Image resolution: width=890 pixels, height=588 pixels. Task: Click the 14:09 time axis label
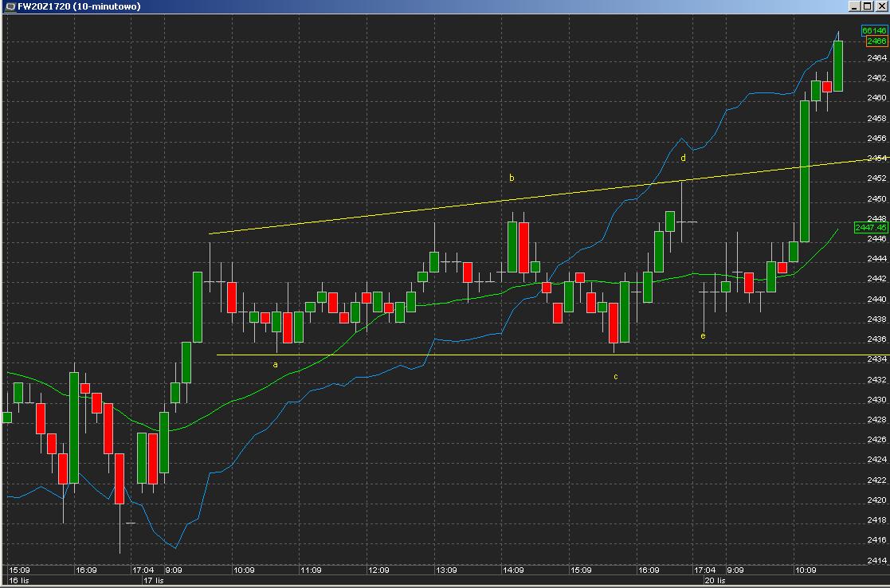coord(513,570)
